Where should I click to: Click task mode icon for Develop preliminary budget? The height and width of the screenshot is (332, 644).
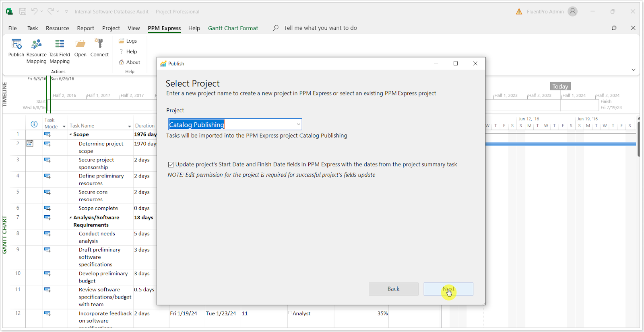click(x=47, y=274)
